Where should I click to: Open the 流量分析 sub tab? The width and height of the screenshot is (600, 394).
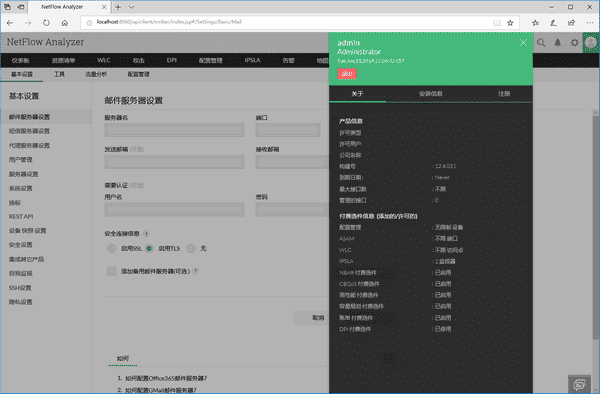pyautogui.click(x=96, y=74)
